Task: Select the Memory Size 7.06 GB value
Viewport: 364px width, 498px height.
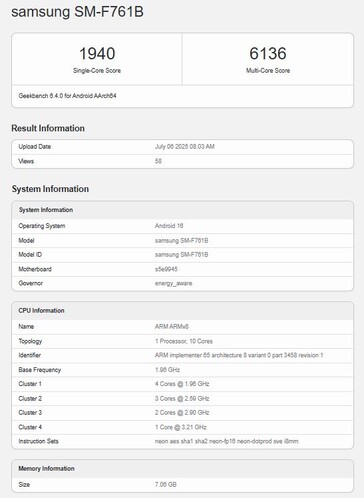Action: click(x=166, y=485)
